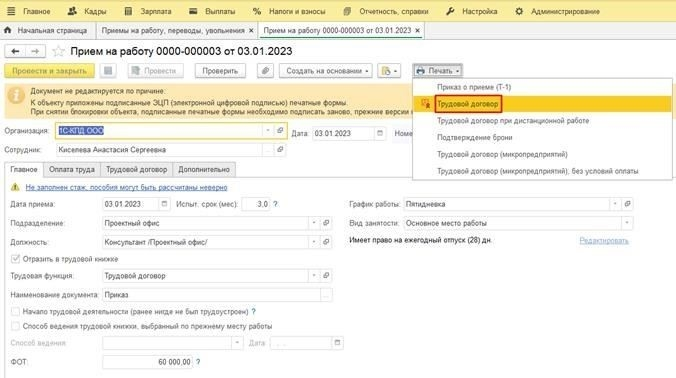Open the Налоги и взносы section

[289, 11]
